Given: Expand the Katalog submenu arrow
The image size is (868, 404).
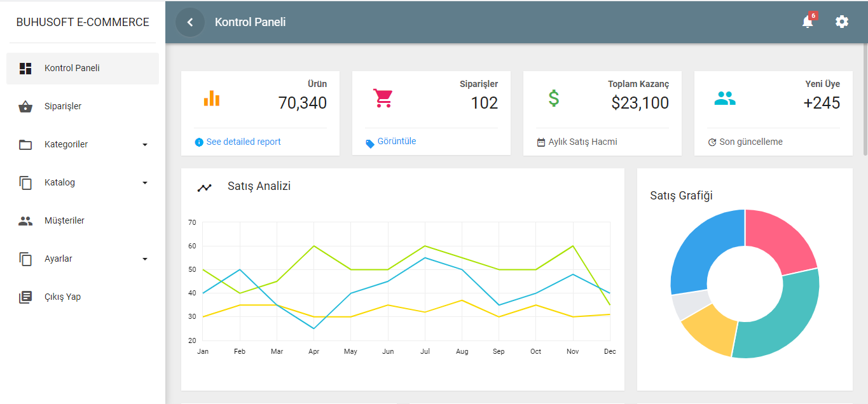Looking at the screenshot, I should (145, 183).
